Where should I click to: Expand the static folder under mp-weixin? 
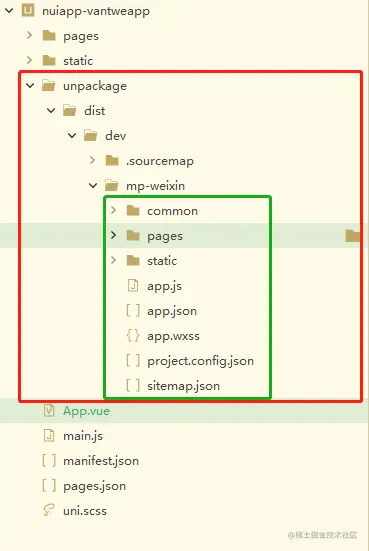[x=114, y=260]
